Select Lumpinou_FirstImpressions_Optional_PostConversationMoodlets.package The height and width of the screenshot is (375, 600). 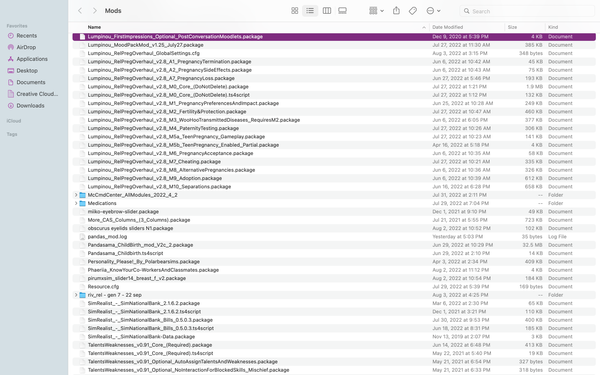[334, 37]
